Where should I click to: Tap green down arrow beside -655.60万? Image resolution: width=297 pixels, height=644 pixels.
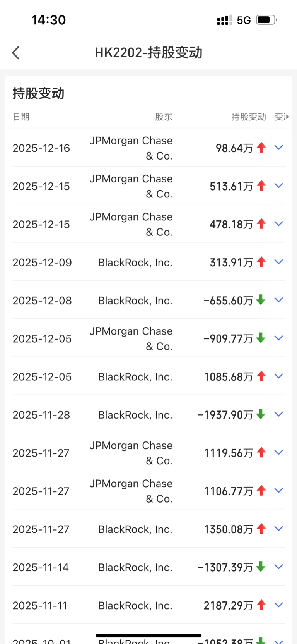pyautogui.click(x=261, y=300)
